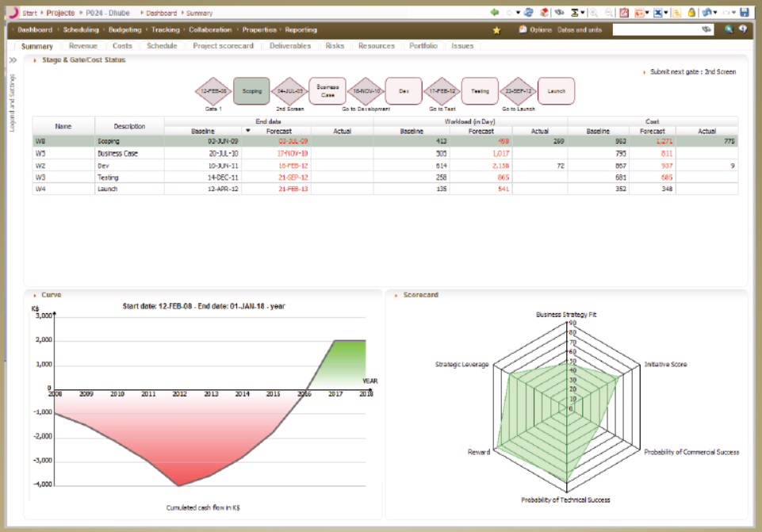Click the save disk icon
Viewport: 762px width, 532px height.
(744, 13)
